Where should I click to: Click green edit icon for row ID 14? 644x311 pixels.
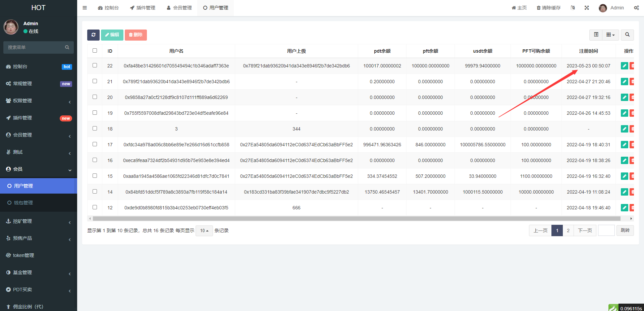(624, 192)
